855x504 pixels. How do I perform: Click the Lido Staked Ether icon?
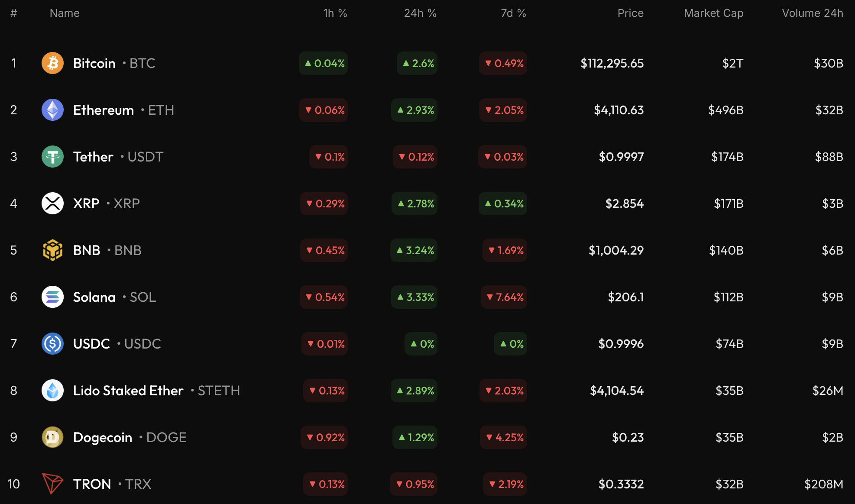click(52, 391)
